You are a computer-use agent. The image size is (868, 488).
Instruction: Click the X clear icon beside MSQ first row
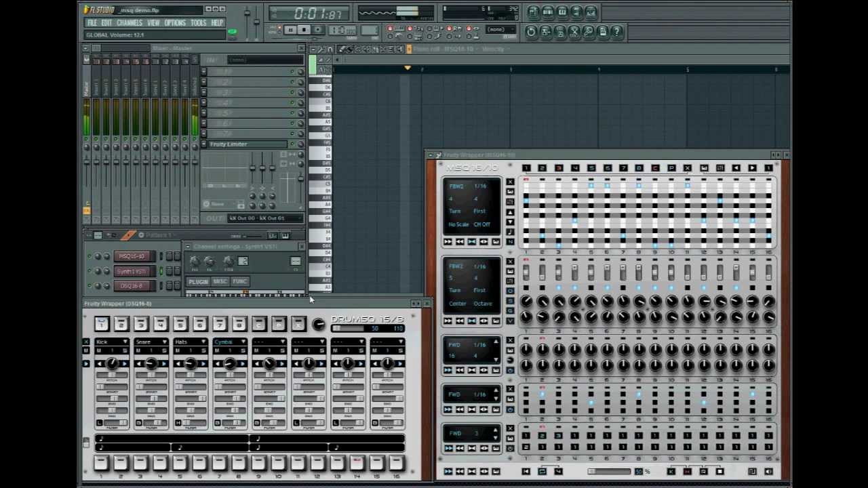click(x=510, y=182)
